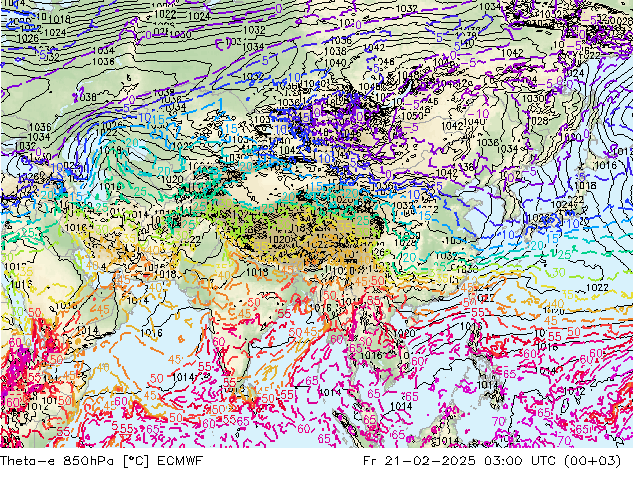This screenshot has width=634, height=490.
Task: Click the "Fr 21-02-2025" date text
Action: [x=419, y=460]
